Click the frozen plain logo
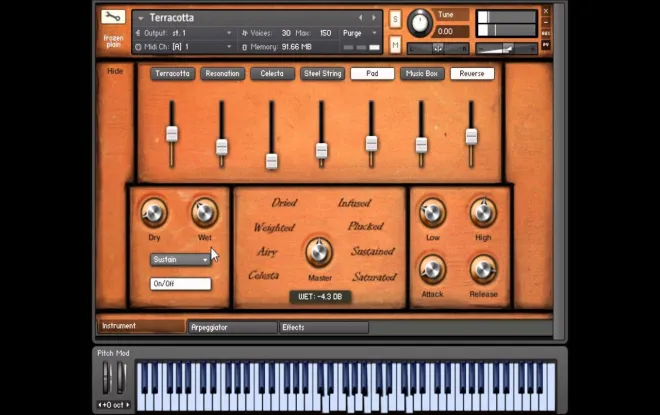Screen dimensions: 660x415 (x=113, y=41)
